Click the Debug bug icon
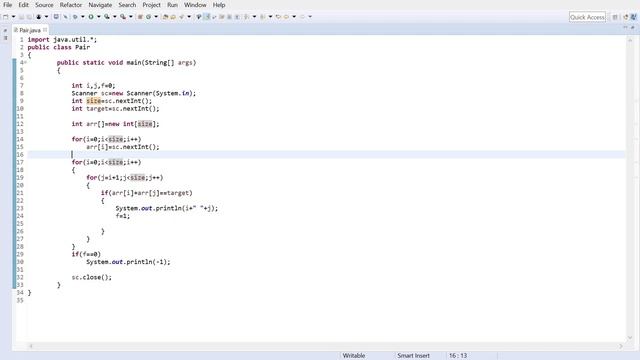The image size is (640, 360). click(x=75, y=17)
